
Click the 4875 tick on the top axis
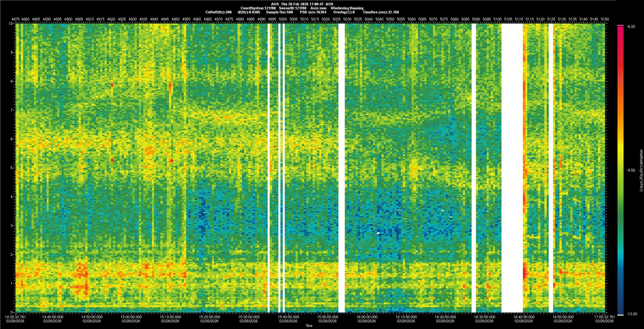(x=15, y=19)
